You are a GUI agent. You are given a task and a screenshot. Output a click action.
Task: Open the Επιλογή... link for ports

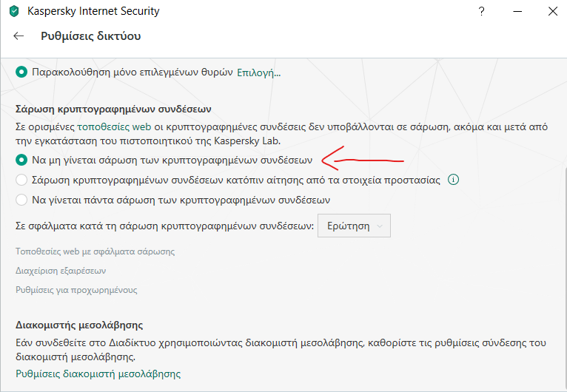tap(258, 72)
